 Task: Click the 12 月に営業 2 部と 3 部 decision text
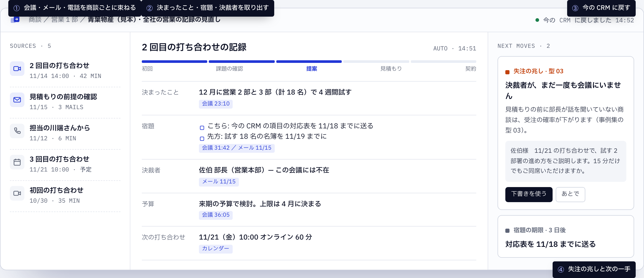coord(275,92)
